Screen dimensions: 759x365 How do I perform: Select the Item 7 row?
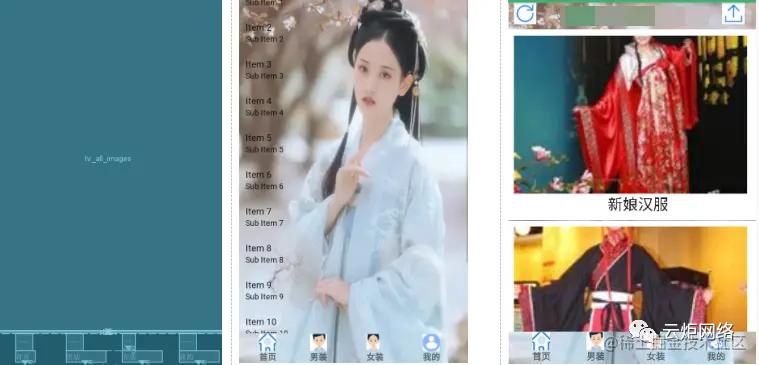pos(353,217)
